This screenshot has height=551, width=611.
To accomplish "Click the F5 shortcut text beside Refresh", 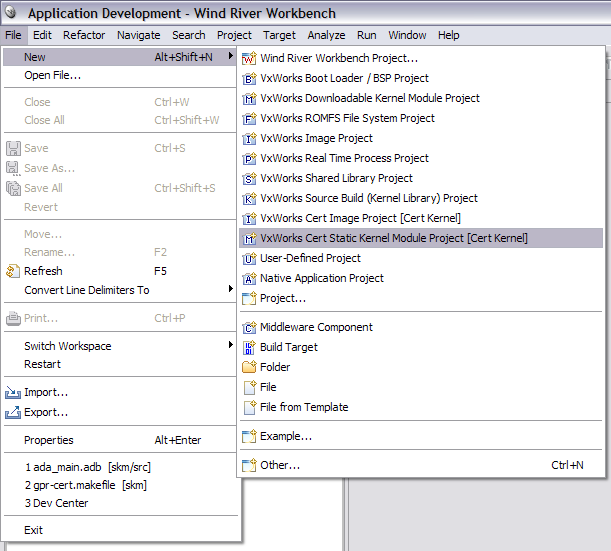I will click(x=161, y=271).
